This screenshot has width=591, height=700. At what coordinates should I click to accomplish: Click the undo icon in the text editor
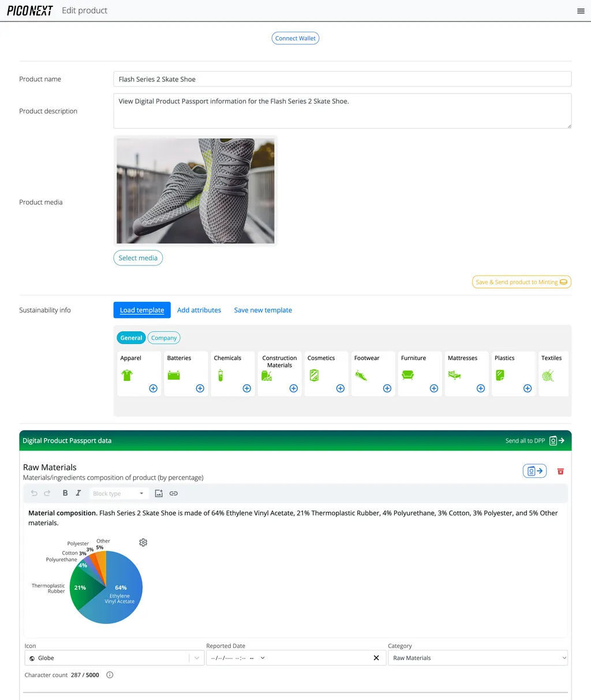click(x=33, y=493)
